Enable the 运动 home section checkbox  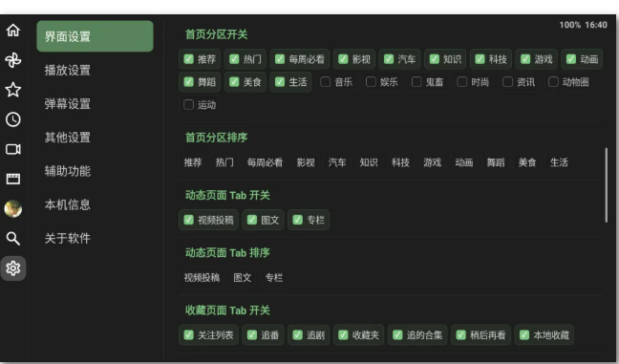[189, 105]
